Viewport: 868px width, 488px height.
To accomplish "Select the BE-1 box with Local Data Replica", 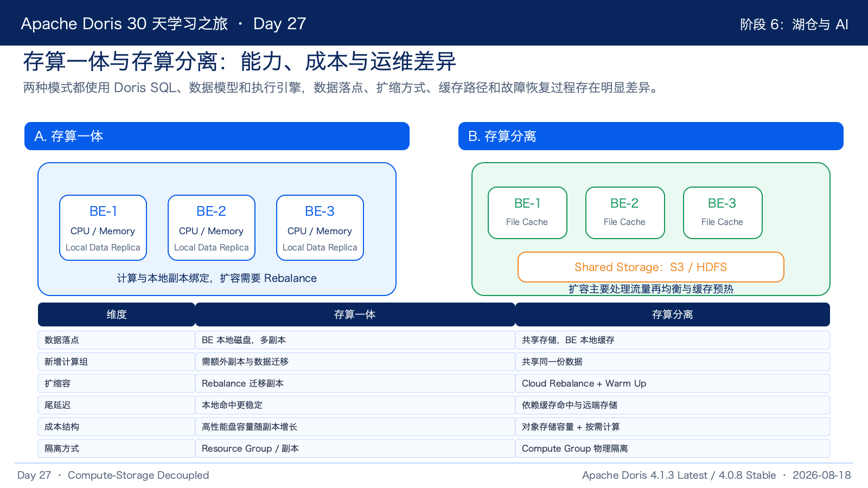I will click(103, 228).
